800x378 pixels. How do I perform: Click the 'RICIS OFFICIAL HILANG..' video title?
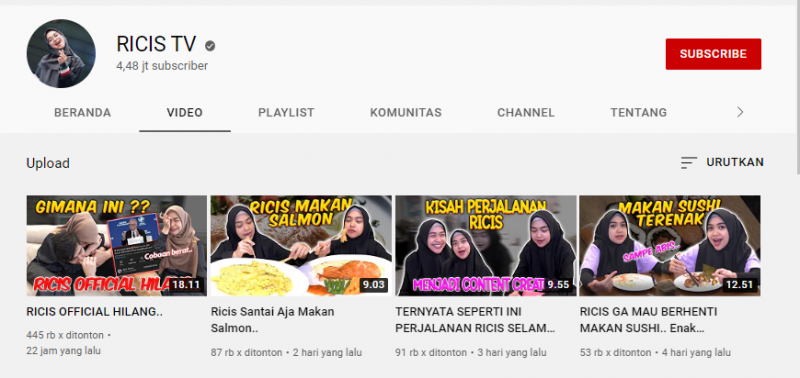[94, 312]
